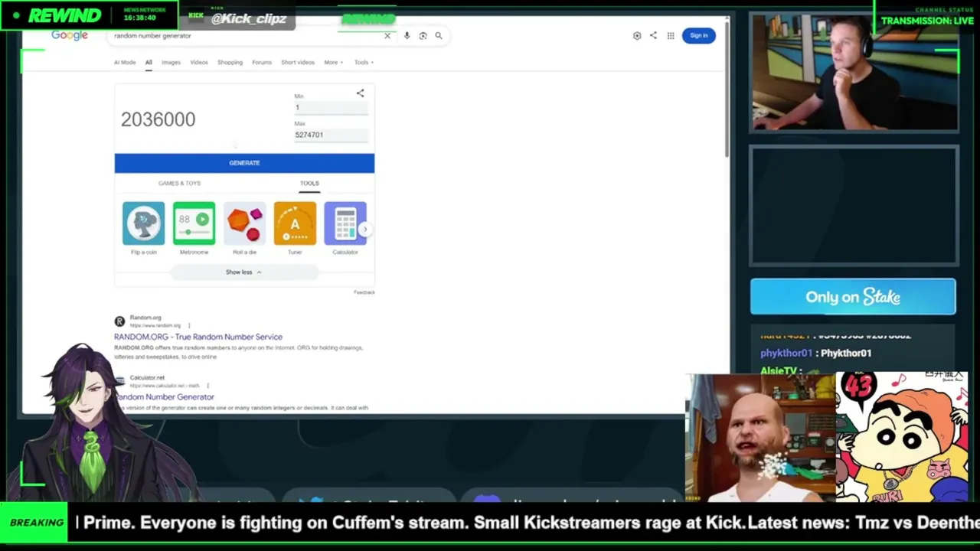Click the Random.org site favicon
Image resolution: width=980 pixels, height=551 pixels.
pos(119,321)
